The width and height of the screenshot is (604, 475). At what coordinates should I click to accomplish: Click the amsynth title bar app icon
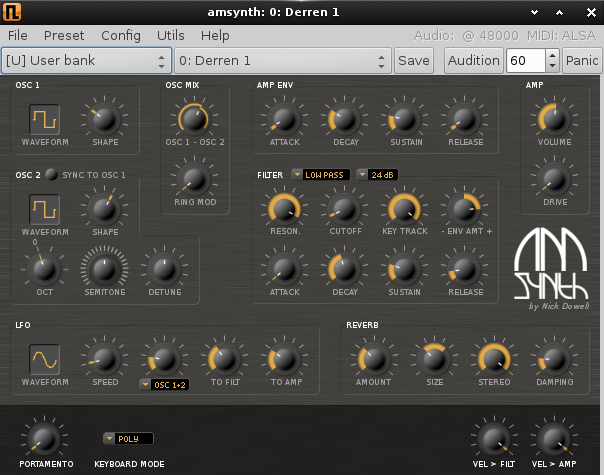[12, 12]
